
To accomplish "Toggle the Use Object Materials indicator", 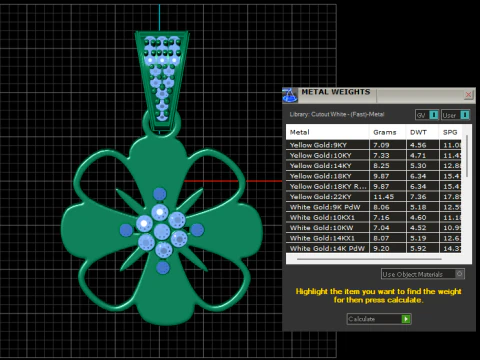I will click(x=459, y=274).
